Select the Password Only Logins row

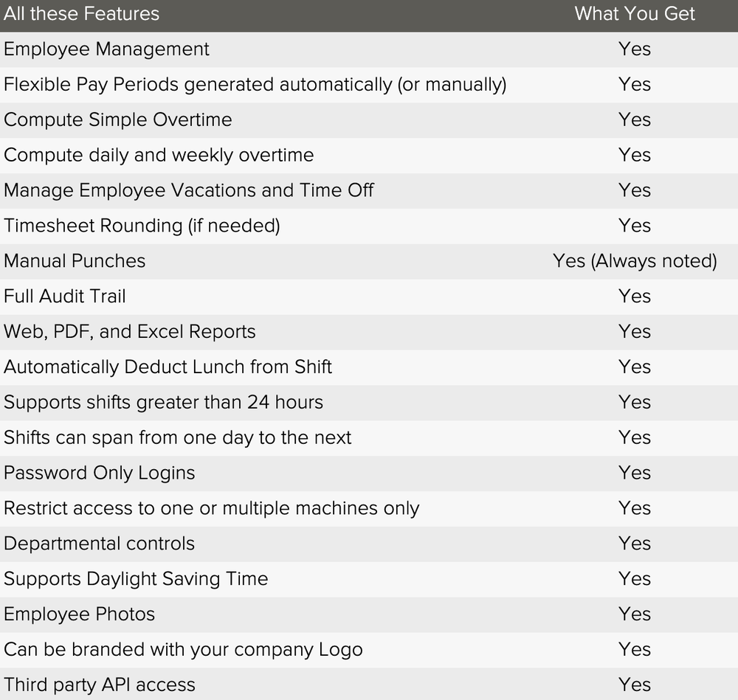pyautogui.click(x=369, y=474)
